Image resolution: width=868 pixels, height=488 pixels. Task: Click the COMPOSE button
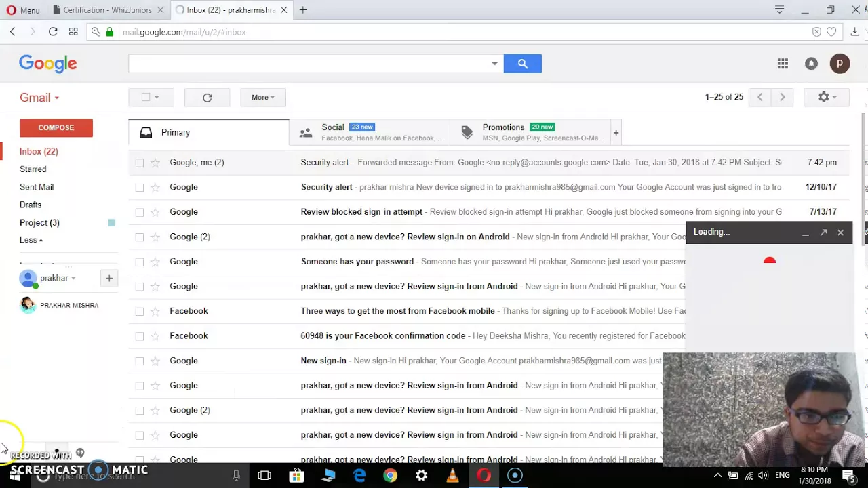tap(56, 127)
